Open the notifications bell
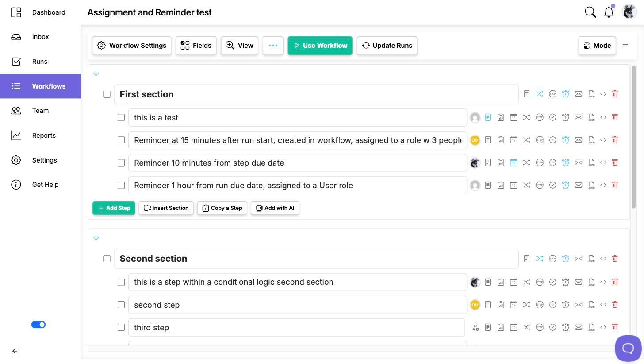 click(609, 12)
